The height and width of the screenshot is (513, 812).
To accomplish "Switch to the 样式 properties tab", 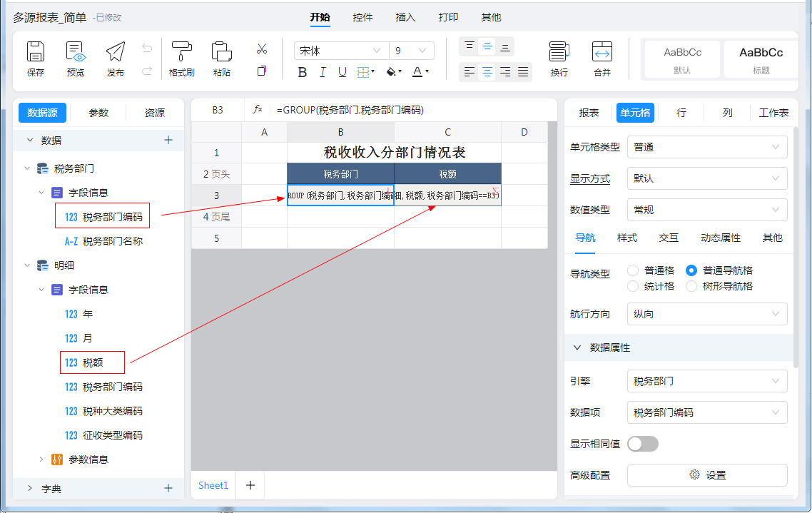I will (627, 238).
